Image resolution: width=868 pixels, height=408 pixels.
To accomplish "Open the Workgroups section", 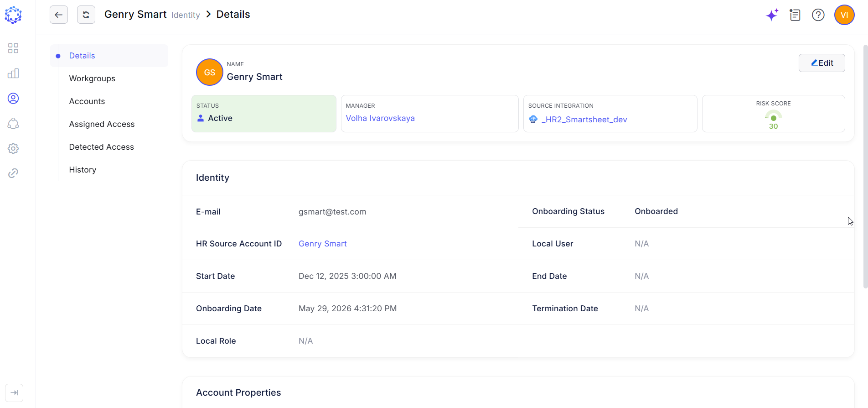I will click(x=92, y=78).
